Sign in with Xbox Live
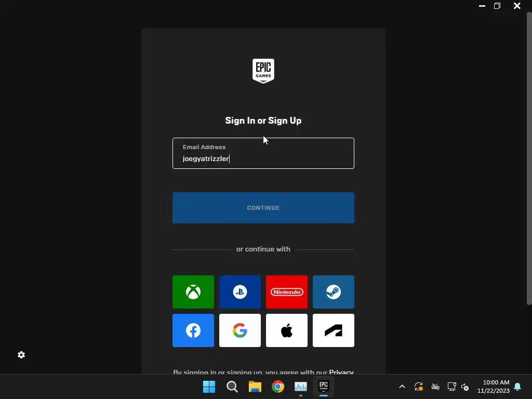This screenshot has width=532, height=399. click(x=193, y=292)
